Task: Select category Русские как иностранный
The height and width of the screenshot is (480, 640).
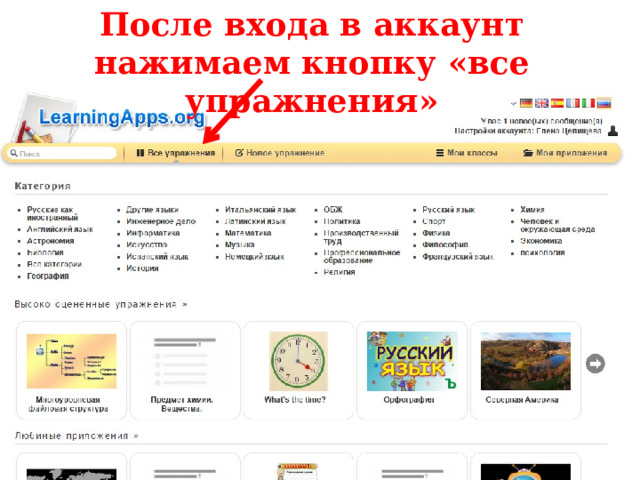Action: 52,213
